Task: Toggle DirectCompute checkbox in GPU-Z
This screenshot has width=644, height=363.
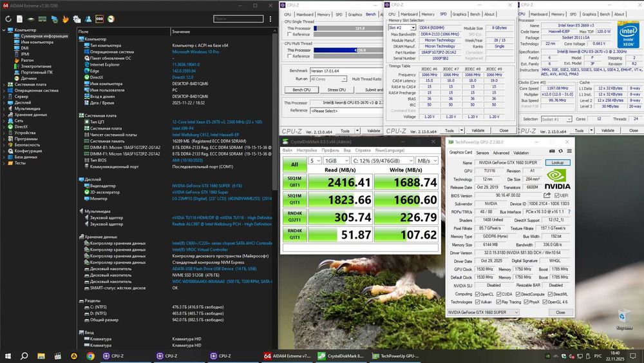Action: [x=518, y=294]
